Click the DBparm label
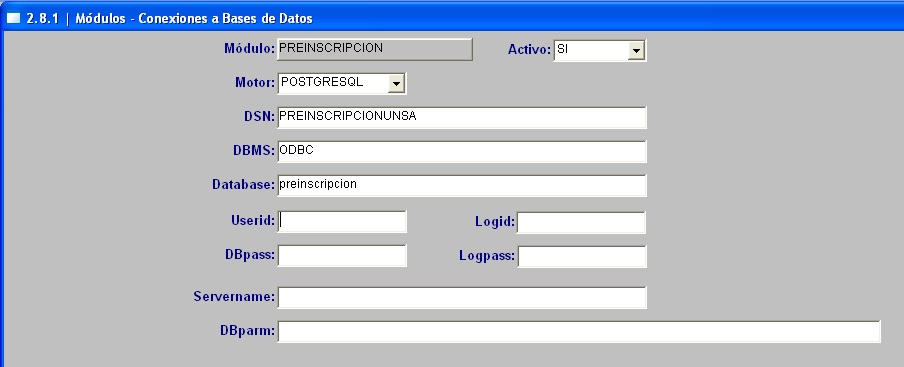This screenshot has height=367, width=904. tap(247, 331)
